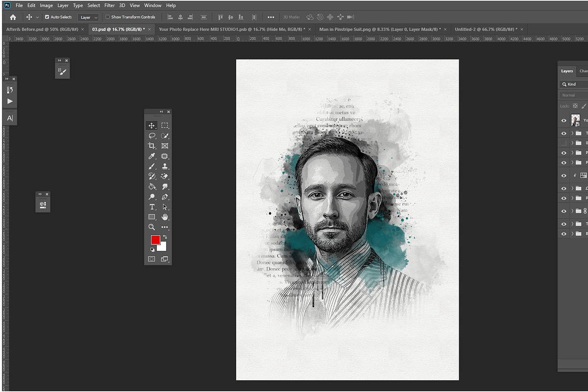
Task: Open more align options three-dots
Action: point(271,17)
